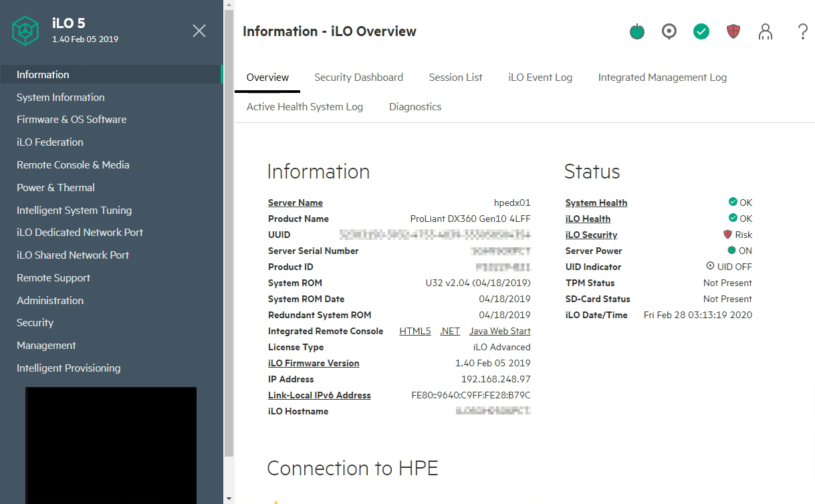Screen dimensions: 815x504
Task: Open the system health checkmark icon
Action: [701, 31]
